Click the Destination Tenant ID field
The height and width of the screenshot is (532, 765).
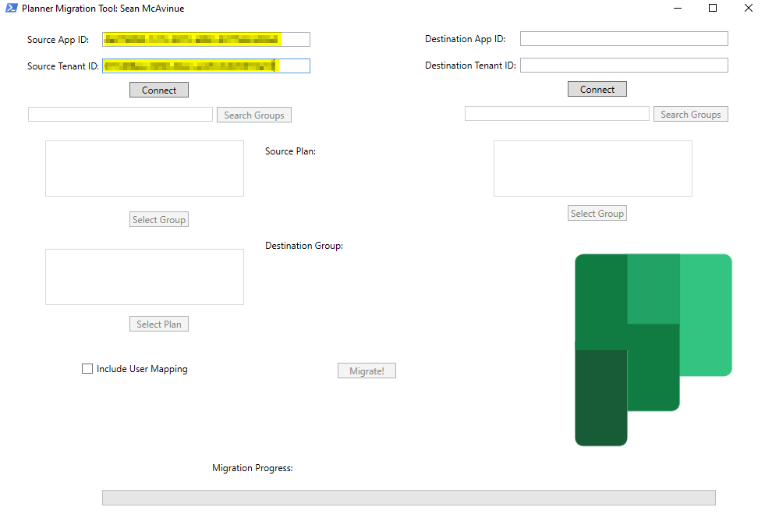623,66
